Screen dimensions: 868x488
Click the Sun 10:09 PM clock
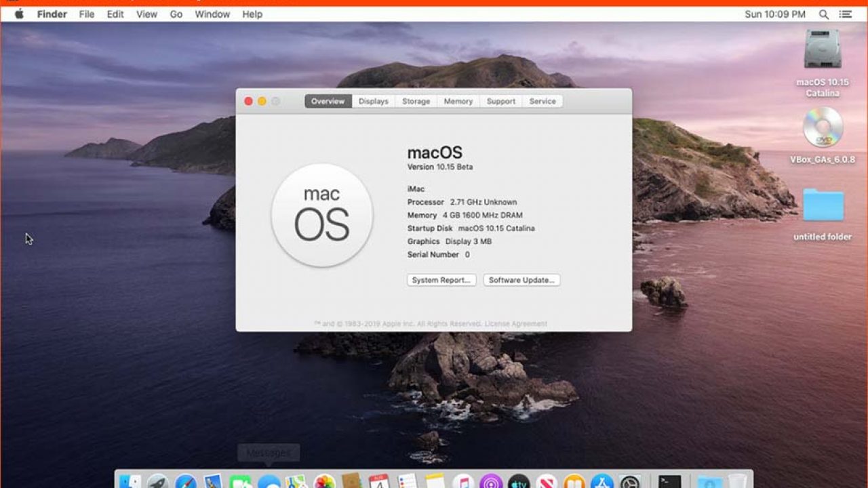(775, 14)
